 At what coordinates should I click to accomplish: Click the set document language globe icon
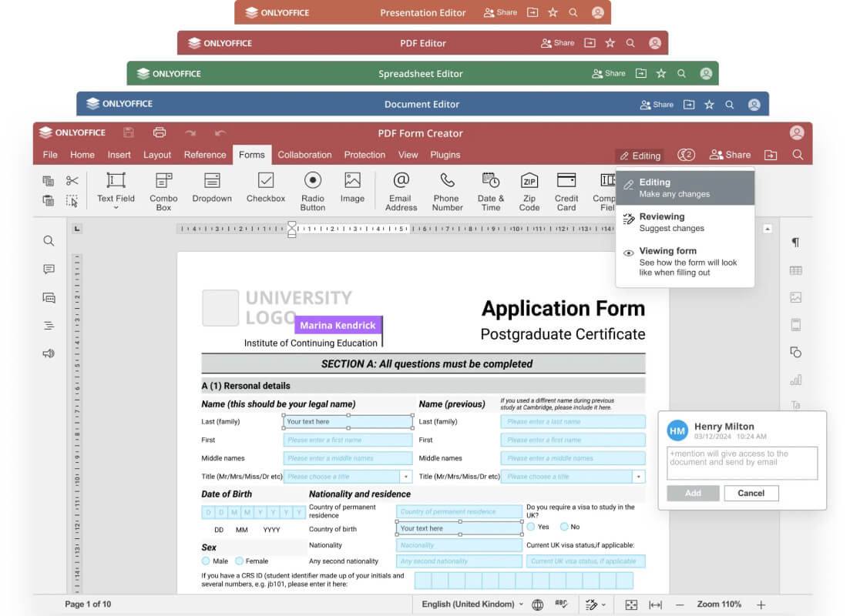[538, 604]
